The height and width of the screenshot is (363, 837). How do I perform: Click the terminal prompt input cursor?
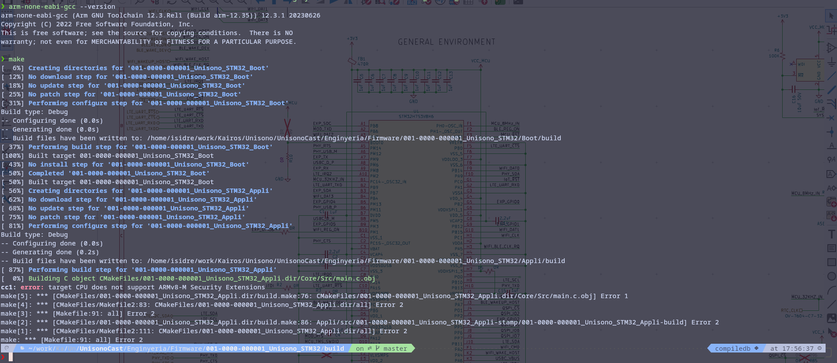pos(10,357)
